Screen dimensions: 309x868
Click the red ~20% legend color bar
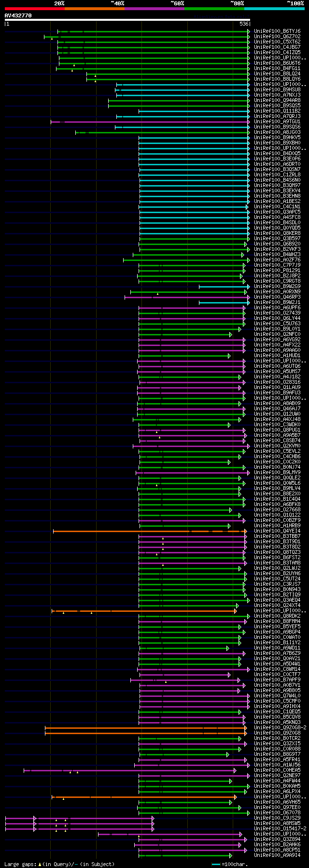coord(34,9)
